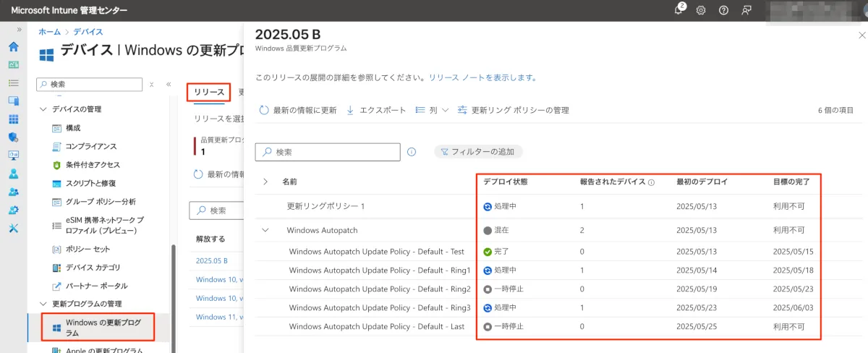
Task: Open portal settings gear icon
Action: [701, 10]
